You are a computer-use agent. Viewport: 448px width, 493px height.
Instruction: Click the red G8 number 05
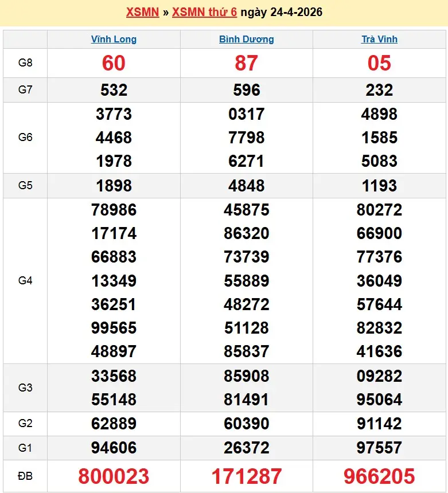(379, 63)
